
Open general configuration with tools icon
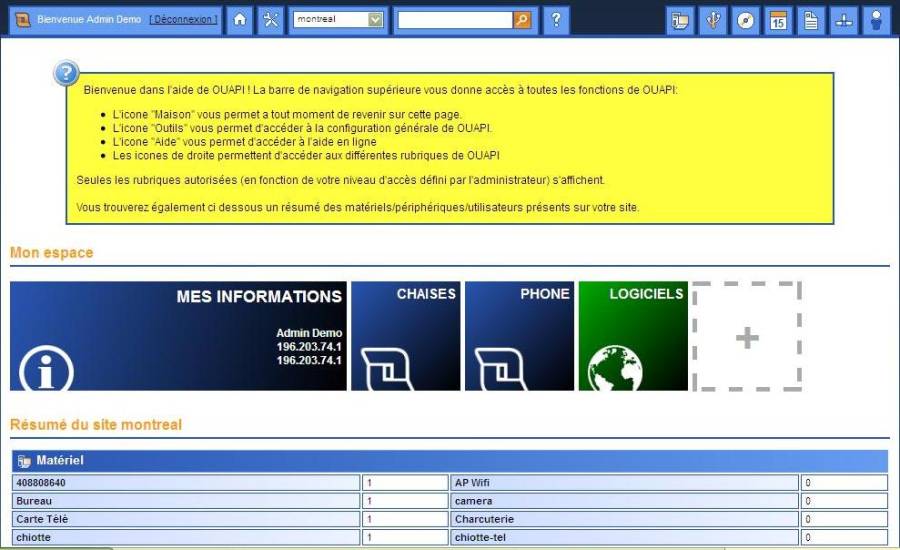(x=270, y=20)
